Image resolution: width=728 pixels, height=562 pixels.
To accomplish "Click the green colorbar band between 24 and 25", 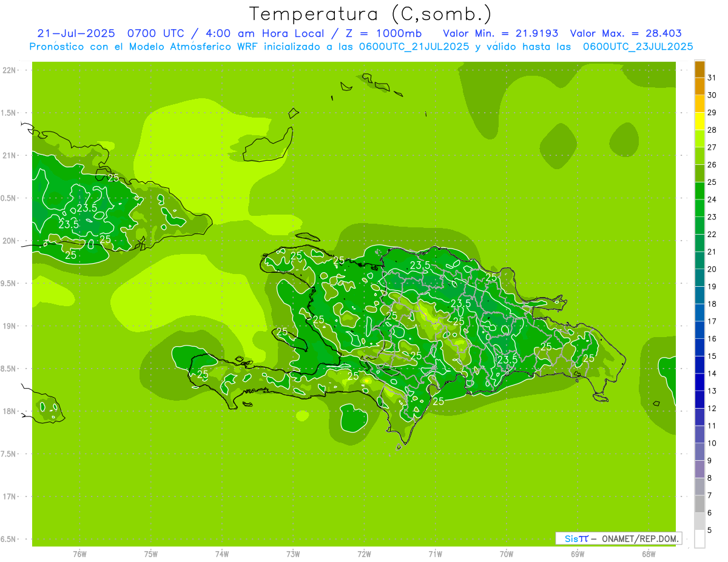I will point(699,190).
